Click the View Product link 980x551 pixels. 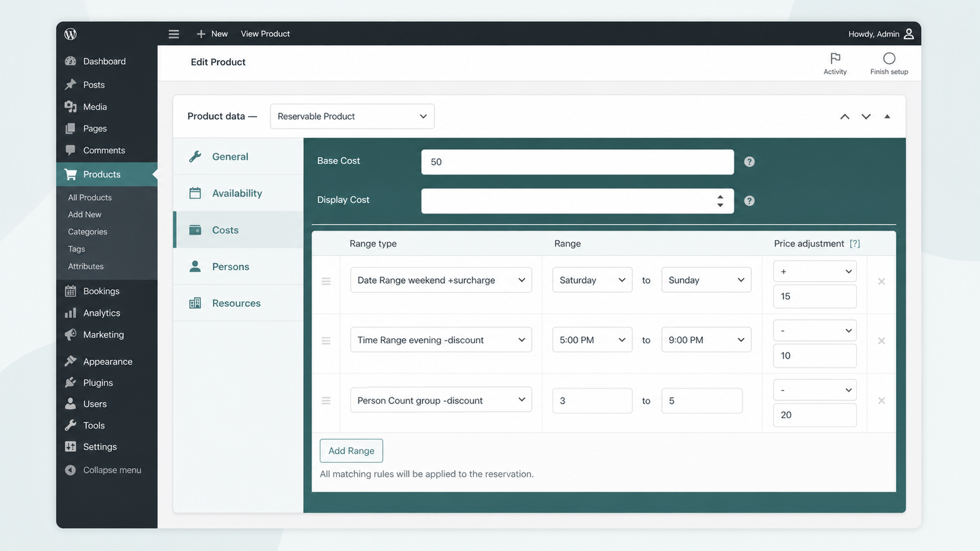265,34
